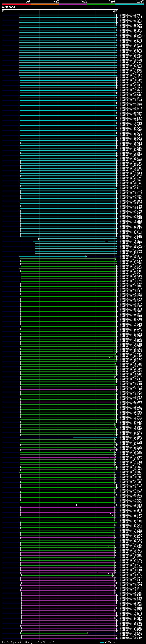
Task: Select hit label UniRef100_C6KF71
Action: point(131,45)
